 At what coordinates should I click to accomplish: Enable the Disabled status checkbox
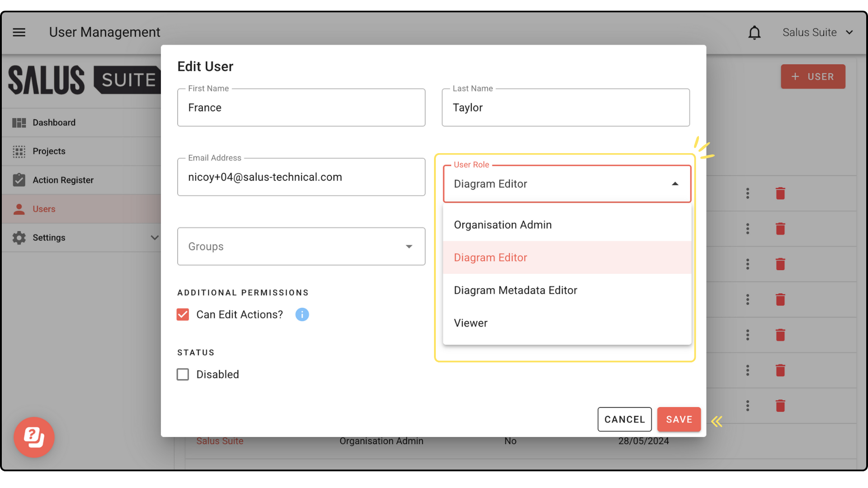[x=183, y=375]
